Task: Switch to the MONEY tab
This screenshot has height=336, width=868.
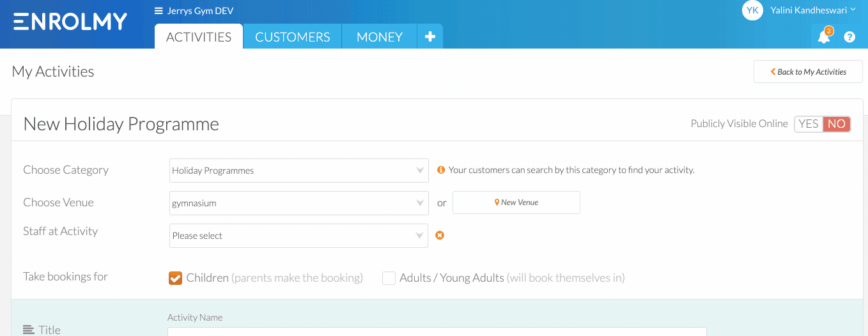Action: [380, 36]
